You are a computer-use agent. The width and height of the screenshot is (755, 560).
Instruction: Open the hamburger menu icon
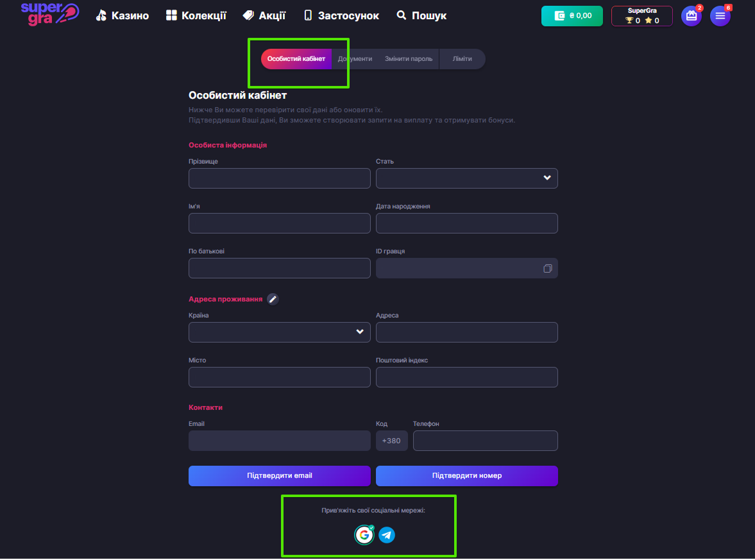pyautogui.click(x=720, y=16)
